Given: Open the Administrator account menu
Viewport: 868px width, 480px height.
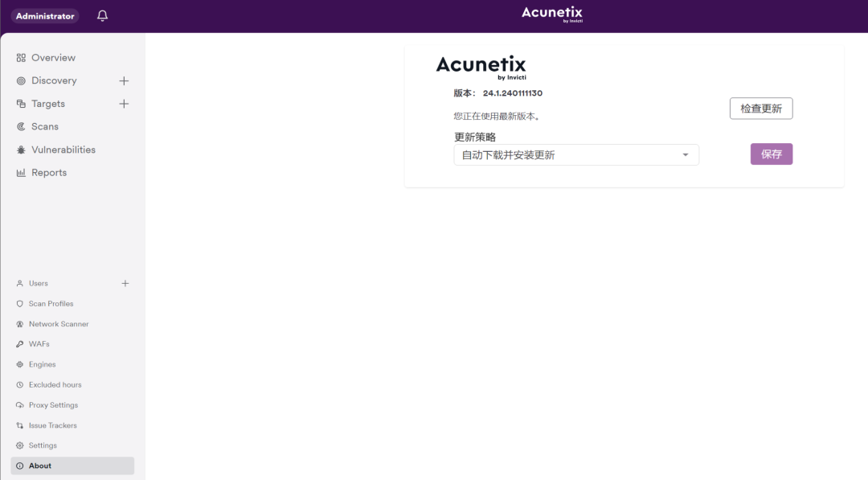Looking at the screenshot, I should (45, 16).
